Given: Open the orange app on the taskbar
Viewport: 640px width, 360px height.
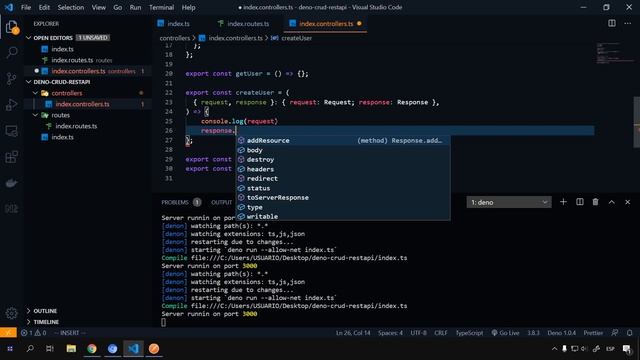Looking at the screenshot, I should (x=154, y=349).
